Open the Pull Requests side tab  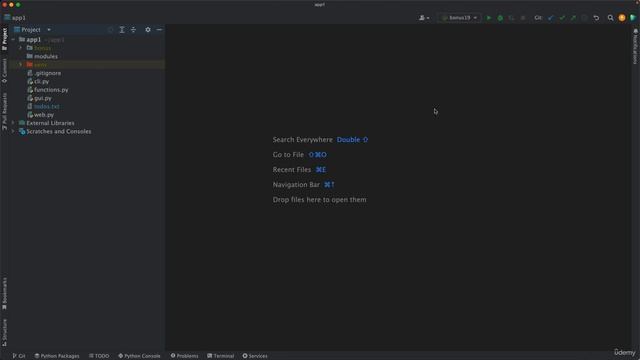coord(4,111)
